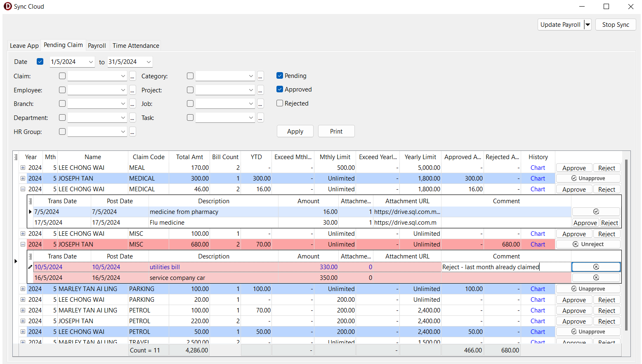Click the column chooser icon beside Year header

click(16, 157)
